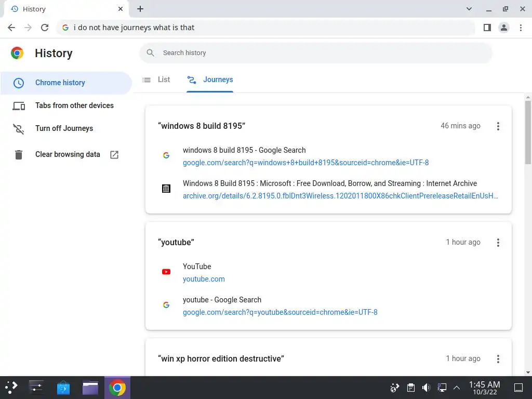Expand the tab search chevron

(469, 9)
